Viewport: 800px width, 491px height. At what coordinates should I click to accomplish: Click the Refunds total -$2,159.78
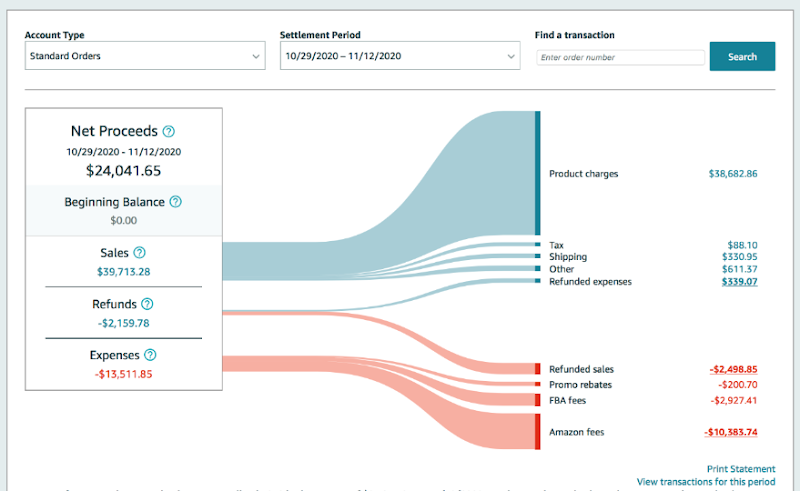[123, 323]
